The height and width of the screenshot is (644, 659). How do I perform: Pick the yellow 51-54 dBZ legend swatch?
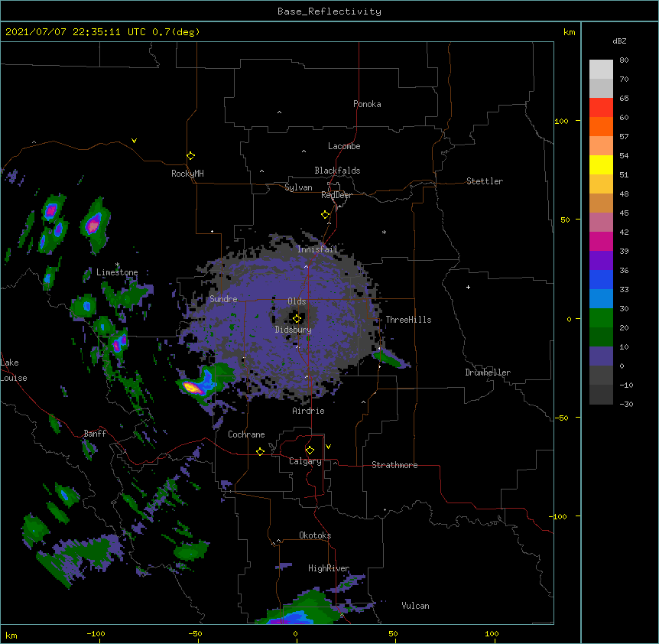click(x=601, y=164)
